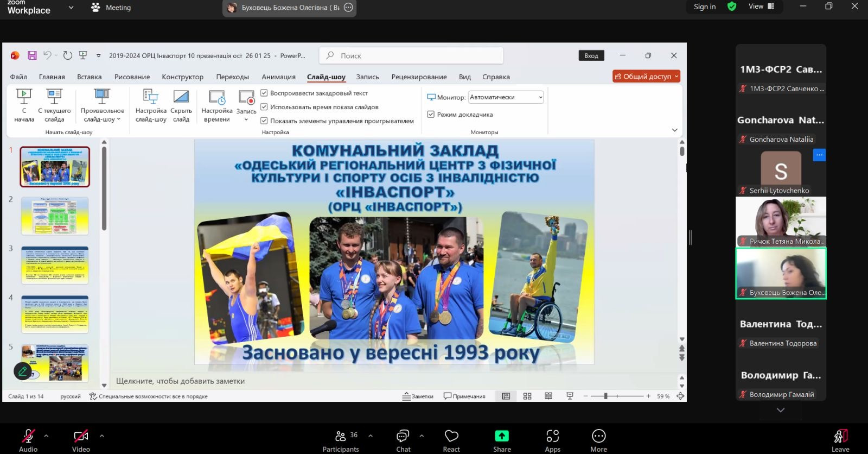Open Zoom Chat panel
The height and width of the screenshot is (454, 868).
pyautogui.click(x=403, y=437)
